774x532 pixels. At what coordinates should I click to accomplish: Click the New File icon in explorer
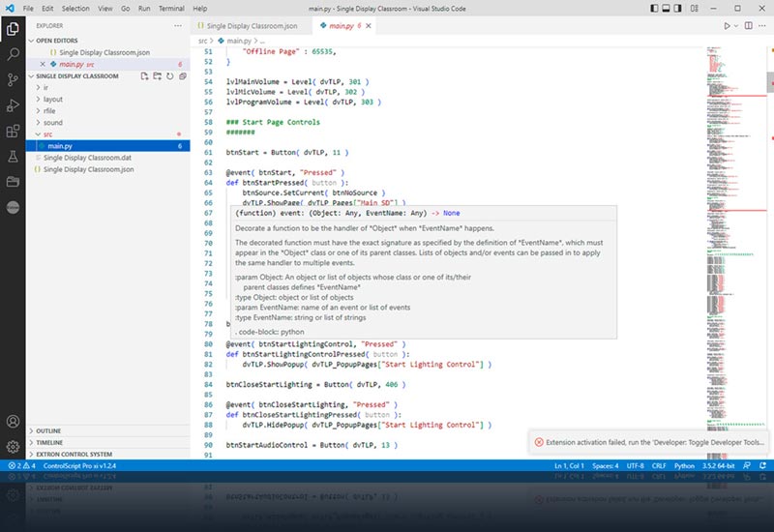point(144,75)
